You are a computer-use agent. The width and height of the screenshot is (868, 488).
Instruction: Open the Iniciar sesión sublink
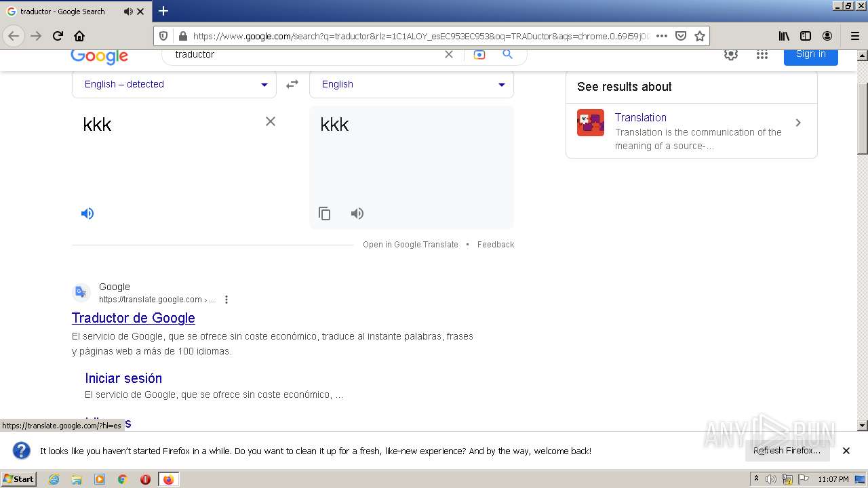point(123,378)
